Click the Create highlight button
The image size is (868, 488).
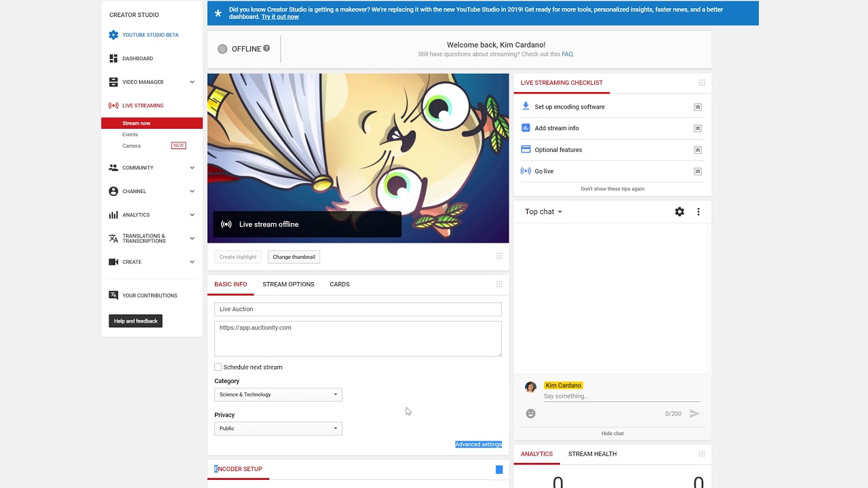[x=238, y=257]
